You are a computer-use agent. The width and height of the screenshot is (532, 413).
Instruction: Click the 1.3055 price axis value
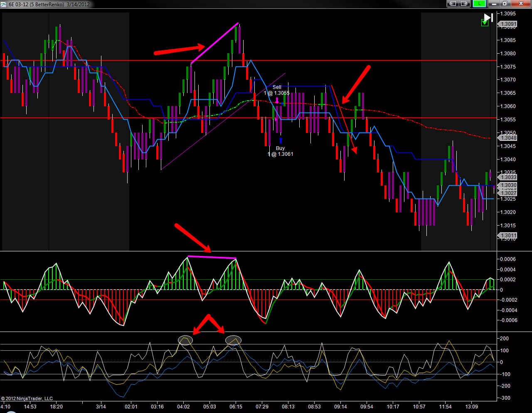click(508, 120)
